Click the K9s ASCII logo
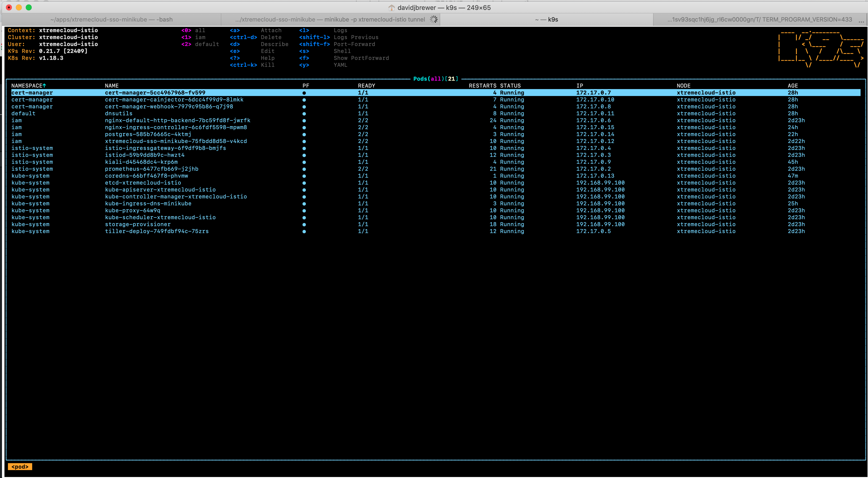This screenshot has width=868, height=478. 820,49
